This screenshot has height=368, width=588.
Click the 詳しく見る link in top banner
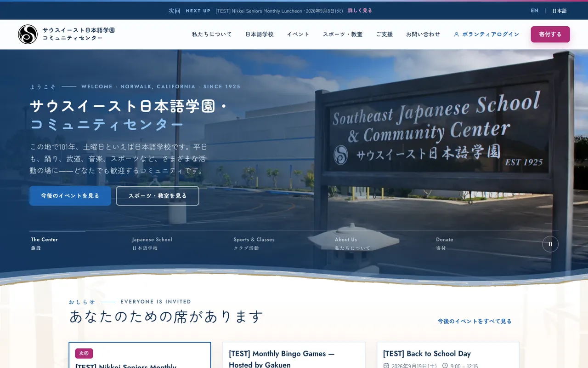(360, 11)
